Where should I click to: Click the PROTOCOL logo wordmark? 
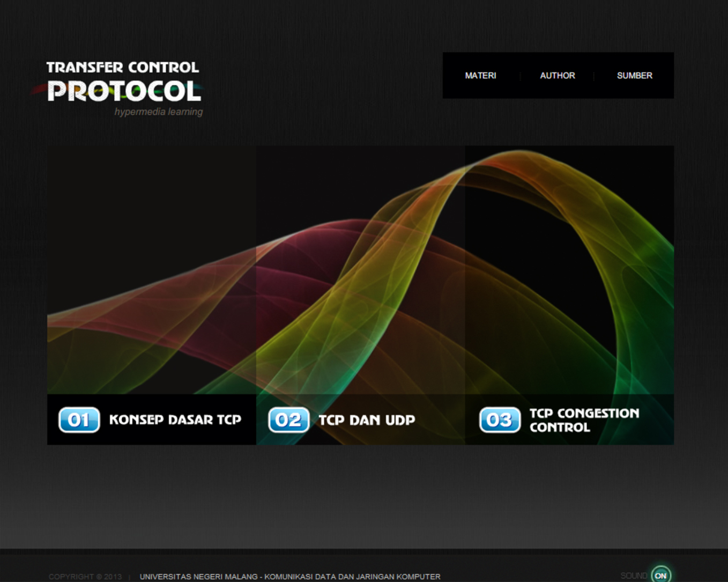tap(124, 91)
